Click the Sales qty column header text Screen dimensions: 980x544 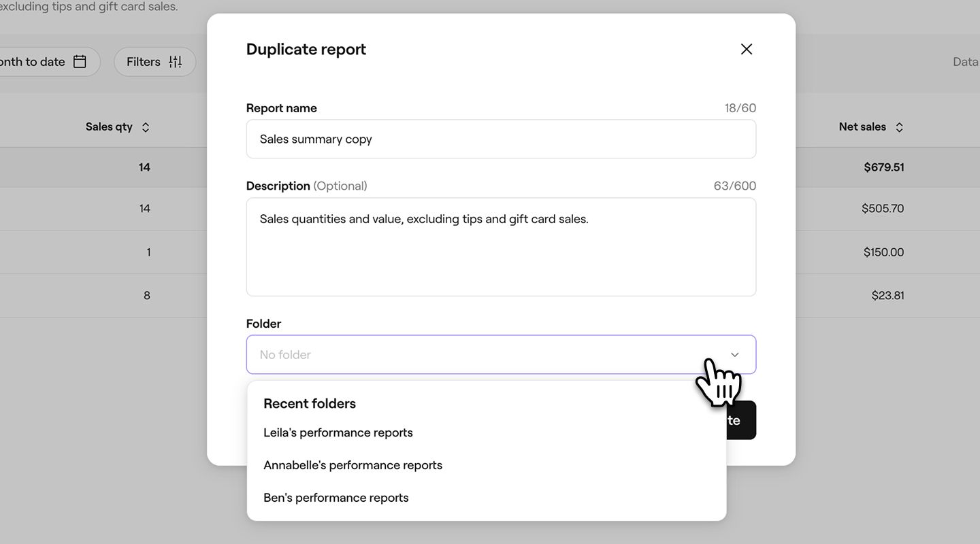[x=109, y=127]
